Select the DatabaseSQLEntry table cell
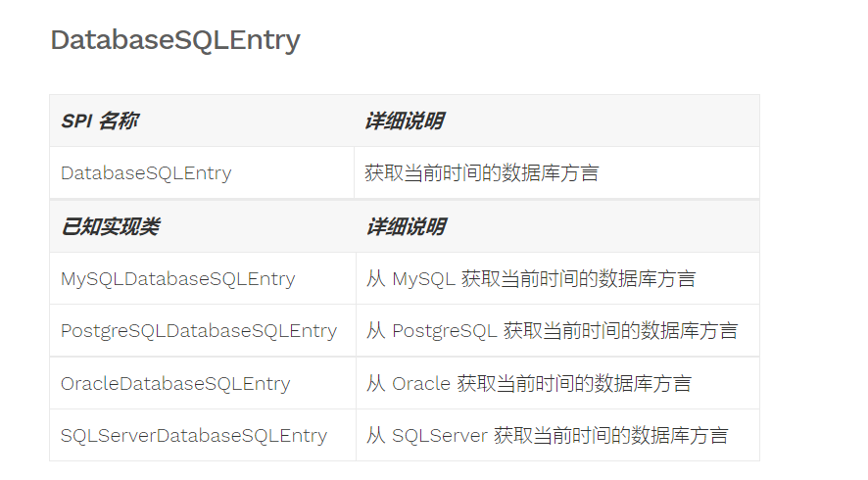This screenshot has width=868, height=480. (x=146, y=173)
